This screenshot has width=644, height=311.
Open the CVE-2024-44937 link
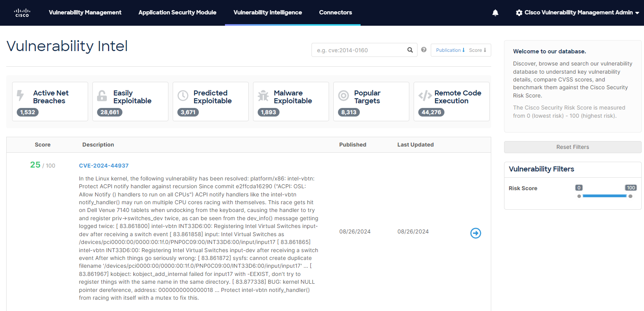tap(104, 166)
